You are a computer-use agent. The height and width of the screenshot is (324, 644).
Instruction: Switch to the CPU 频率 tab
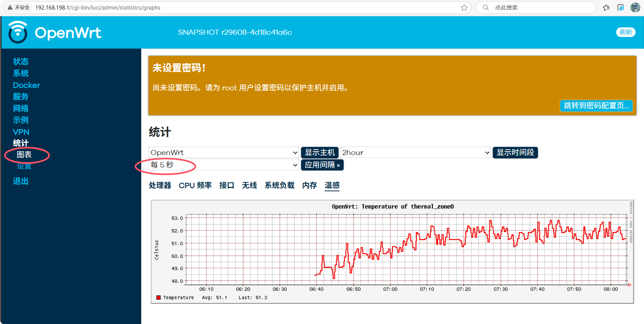pos(195,185)
